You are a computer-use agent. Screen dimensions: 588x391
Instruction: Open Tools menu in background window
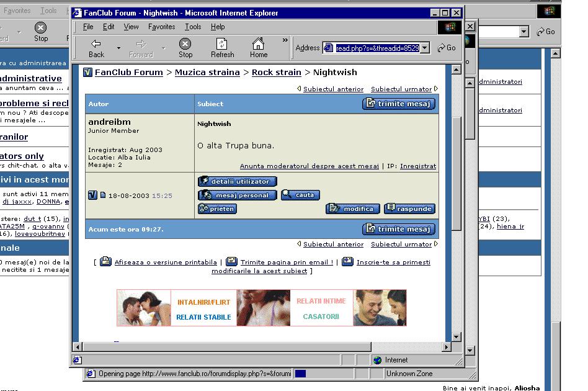(48, 11)
